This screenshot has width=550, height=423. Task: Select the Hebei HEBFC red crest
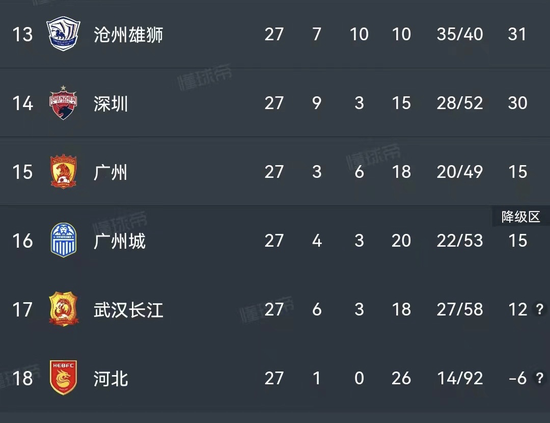(x=63, y=377)
